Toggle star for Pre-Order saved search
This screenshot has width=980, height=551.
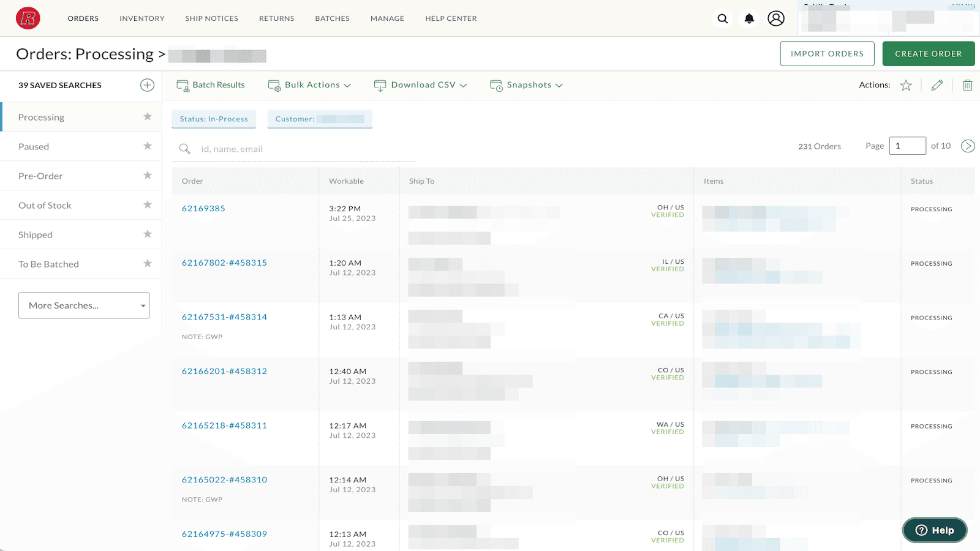pos(147,175)
